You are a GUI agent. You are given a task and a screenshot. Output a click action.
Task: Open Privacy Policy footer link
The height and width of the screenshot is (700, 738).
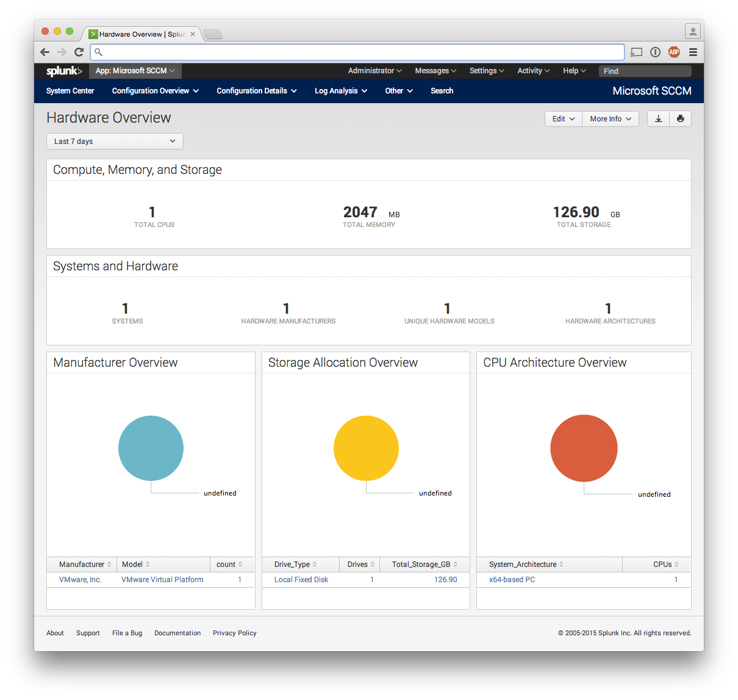[235, 633]
